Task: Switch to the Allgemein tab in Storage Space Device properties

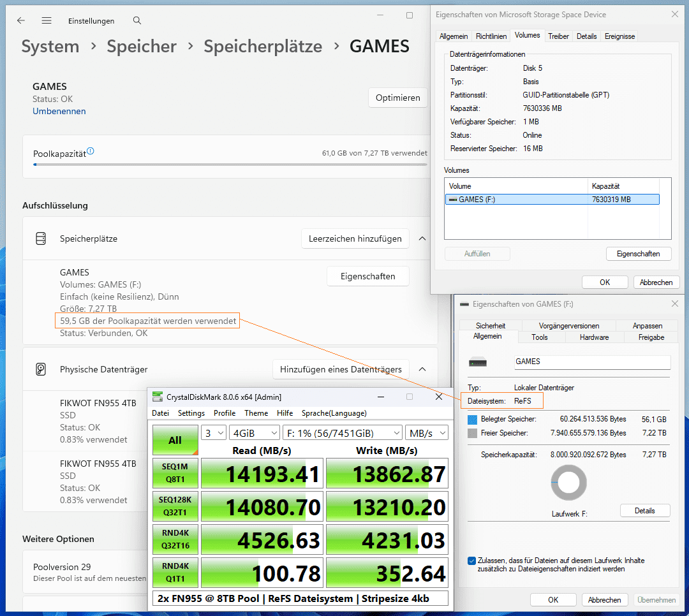Action: 454,36
